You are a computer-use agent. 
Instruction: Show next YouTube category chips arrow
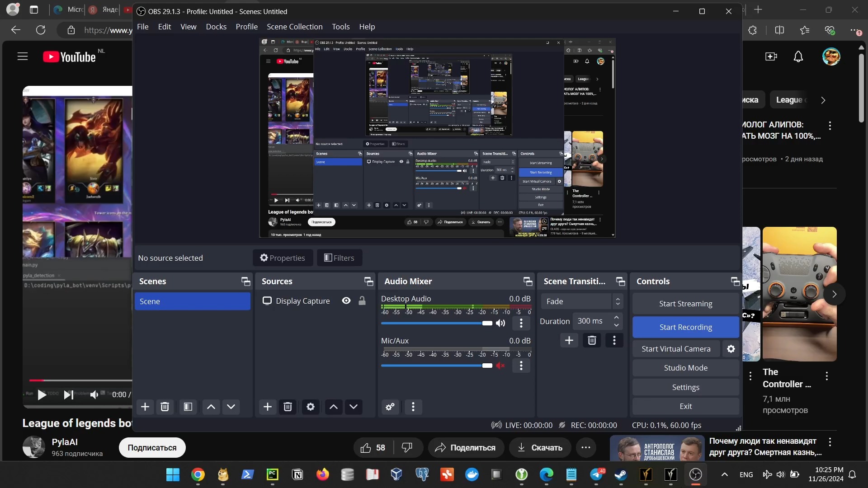(x=823, y=100)
